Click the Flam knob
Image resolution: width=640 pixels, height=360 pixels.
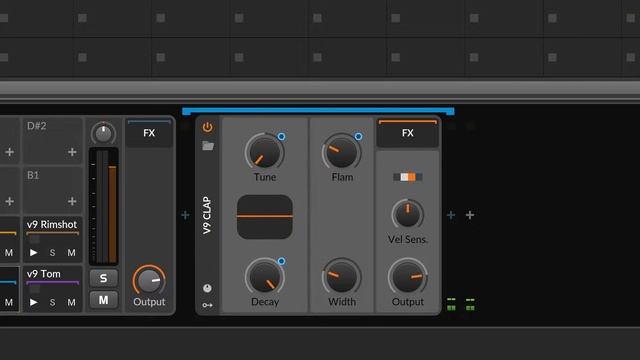click(x=342, y=152)
